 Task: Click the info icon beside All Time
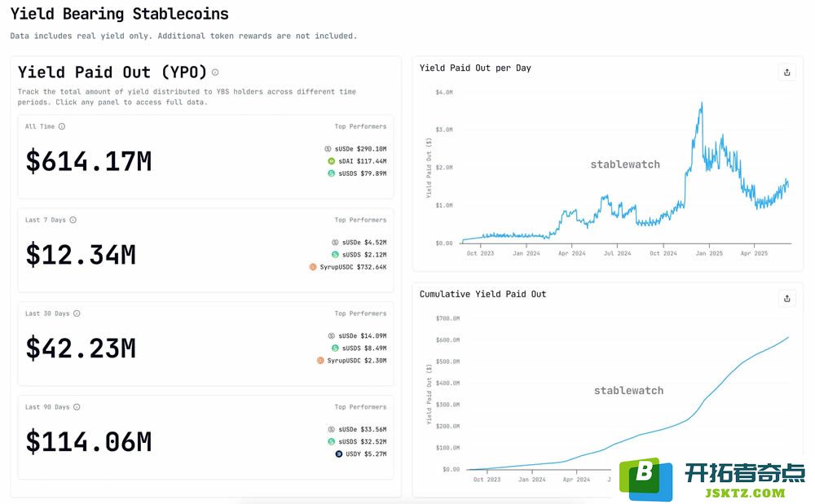[62, 126]
